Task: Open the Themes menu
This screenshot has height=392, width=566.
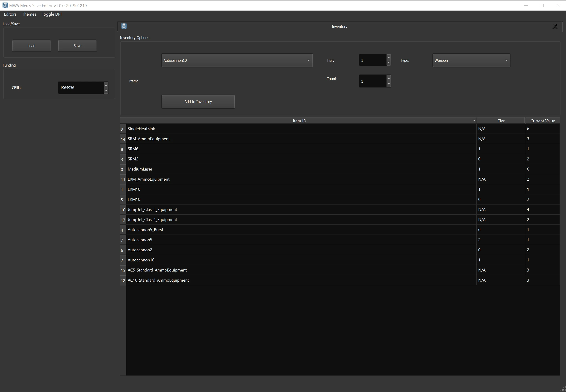Action: pos(29,14)
